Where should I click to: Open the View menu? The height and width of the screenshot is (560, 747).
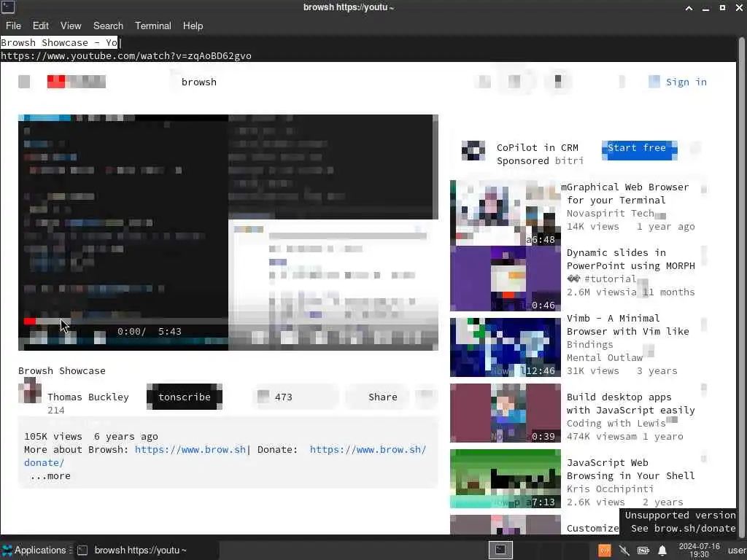(71, 26)
